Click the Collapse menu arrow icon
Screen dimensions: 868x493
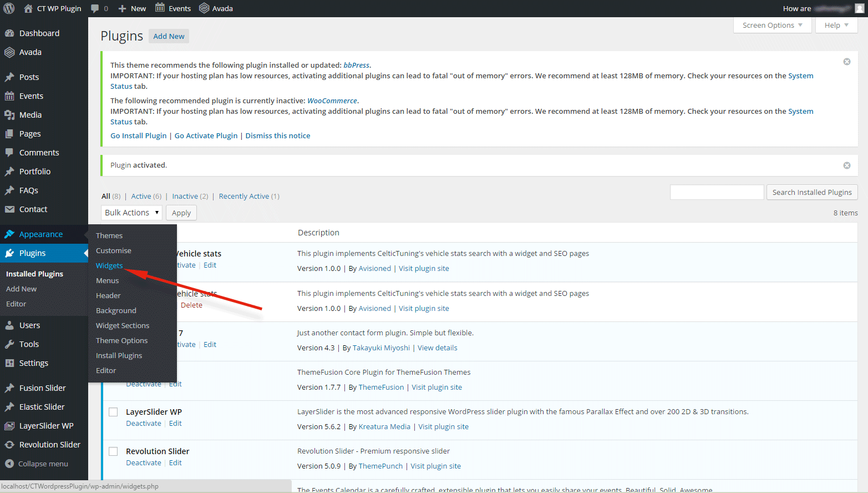click(x=9, y=464)
